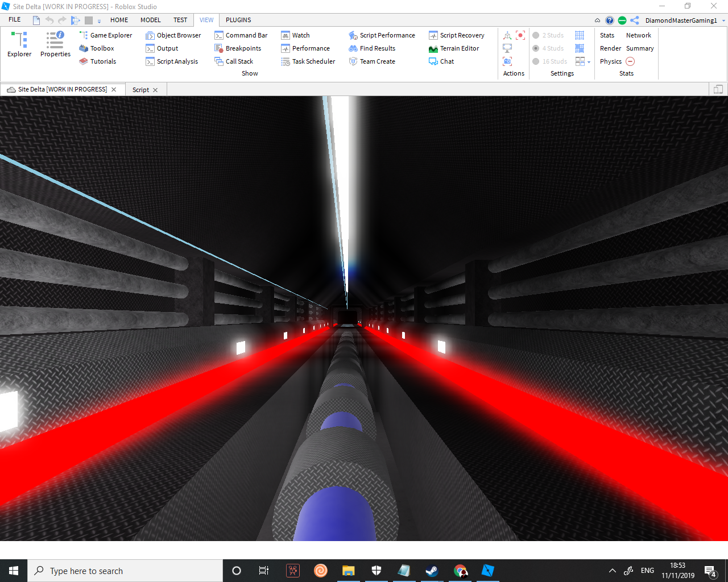Click the green Team Create status indicator
This screenshot has width=728, height=582.
pos(622,20)
